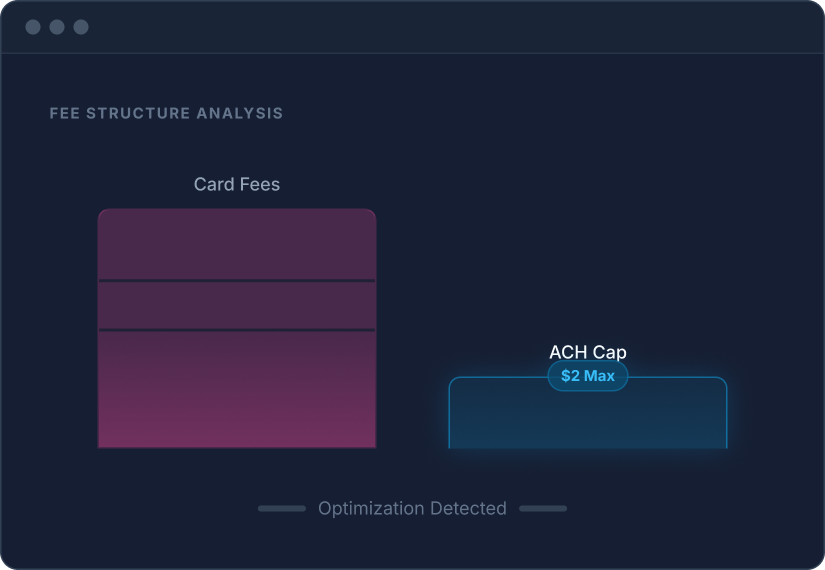This screenshot has height=570, width=825.
Task: Click the Fee Structure Analysis heading
Action: [x=166, y=114]
